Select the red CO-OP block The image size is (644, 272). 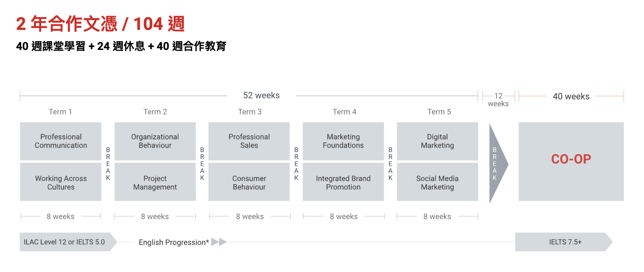click(x=571, y=162)
